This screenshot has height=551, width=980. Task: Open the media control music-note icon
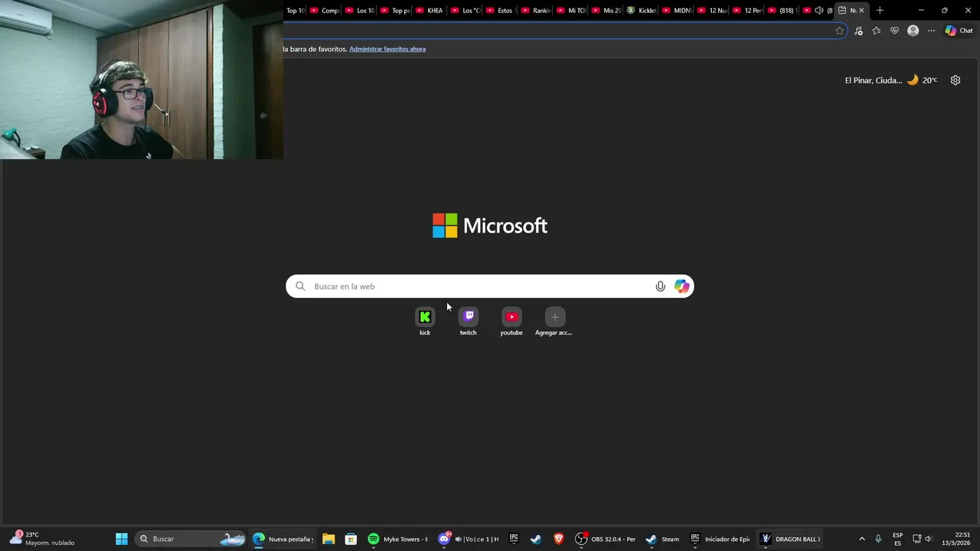(858, 31)
